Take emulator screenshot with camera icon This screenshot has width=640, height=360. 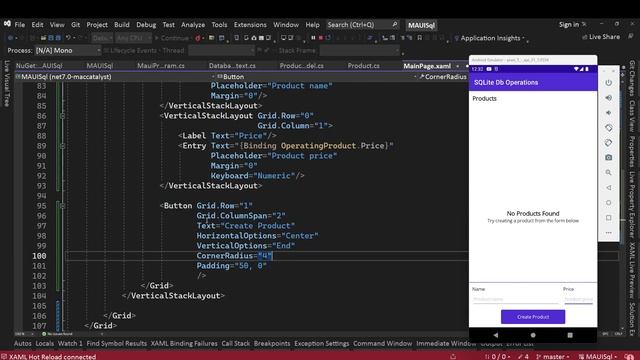[609, 158]
